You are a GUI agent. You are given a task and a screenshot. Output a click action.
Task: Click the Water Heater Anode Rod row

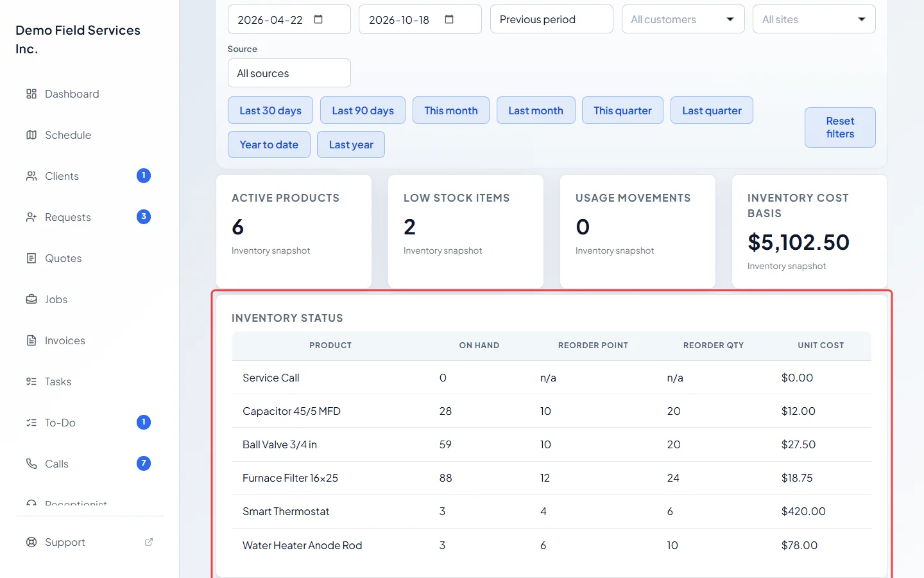[552, 545]
